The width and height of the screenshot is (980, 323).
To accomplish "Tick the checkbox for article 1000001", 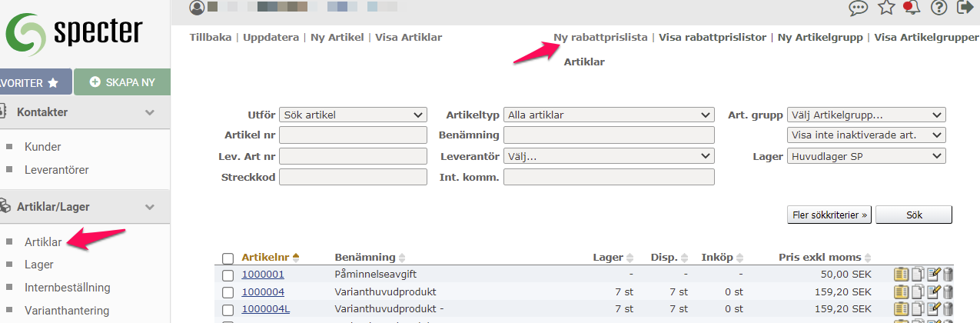I will (228, 275).
